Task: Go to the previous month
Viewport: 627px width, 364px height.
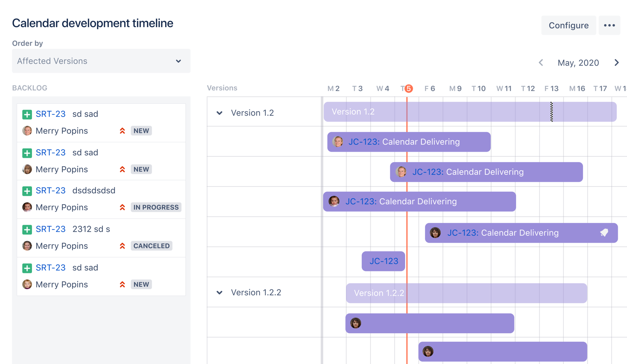Action: coord(541,63)
